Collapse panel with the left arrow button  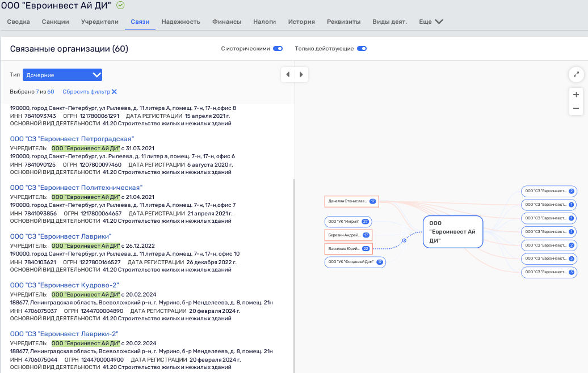coord(288,74)
